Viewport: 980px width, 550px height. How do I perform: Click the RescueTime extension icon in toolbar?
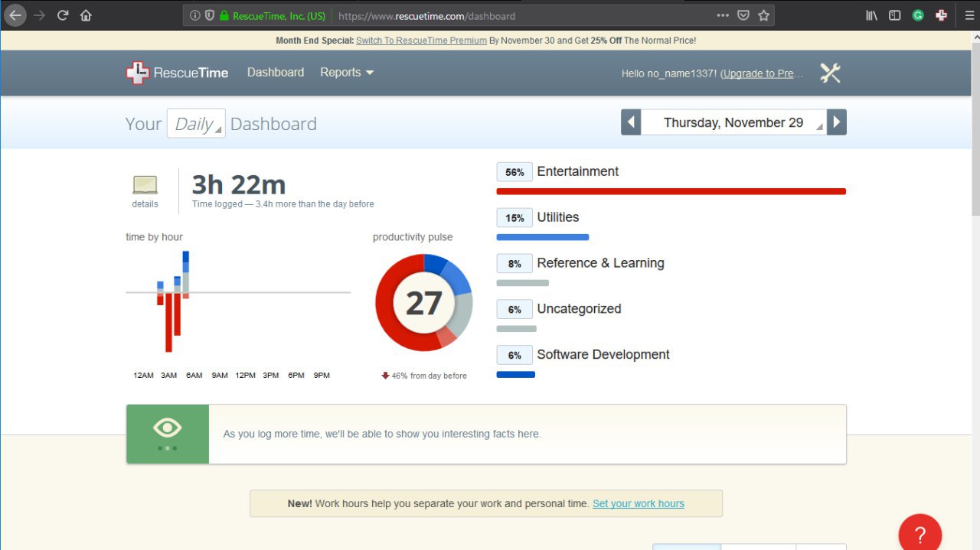tap(941, 15)
